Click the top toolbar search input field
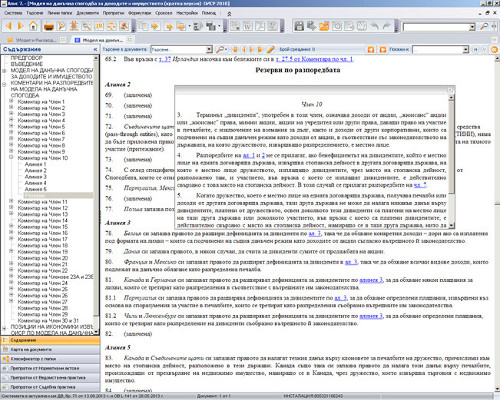This screenshot has height=401, width=500. [435, 27]
